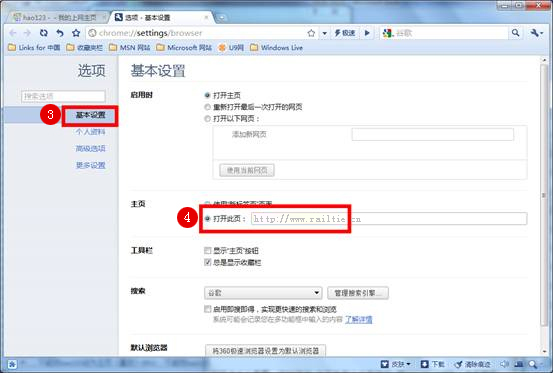Open the zoom magnifier in status bar
Image resolution: width=553 pixels, height=373 pixels.
534,364
